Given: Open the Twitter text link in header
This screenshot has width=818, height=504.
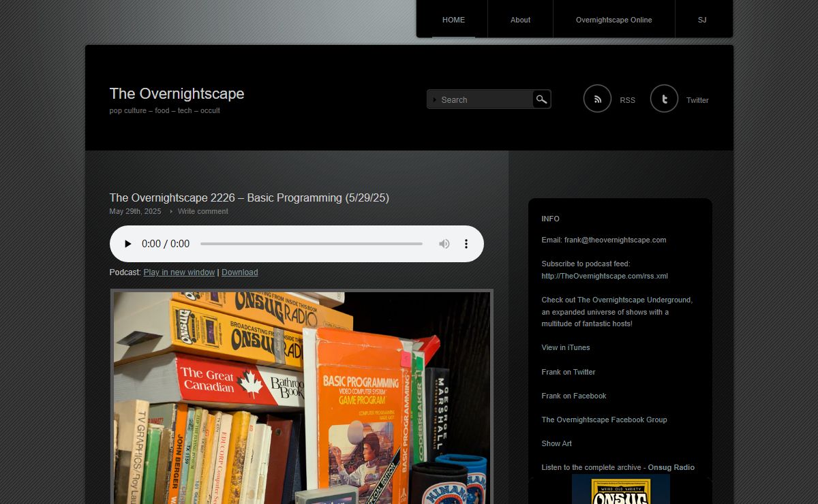Looking at the screenshot, I should pyautogui.click(x=697, y=100).
